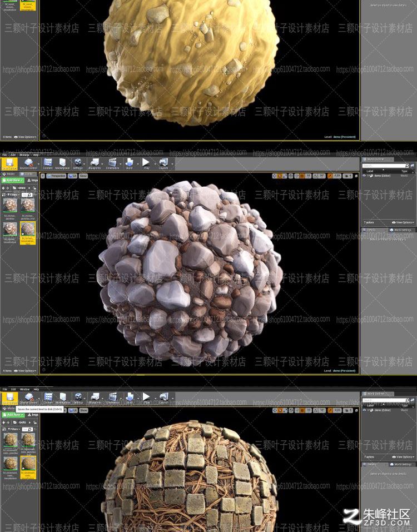Click Launch in the roots editor toolbar
Screen dimensions: 417x532
click(x=164, y=399)
